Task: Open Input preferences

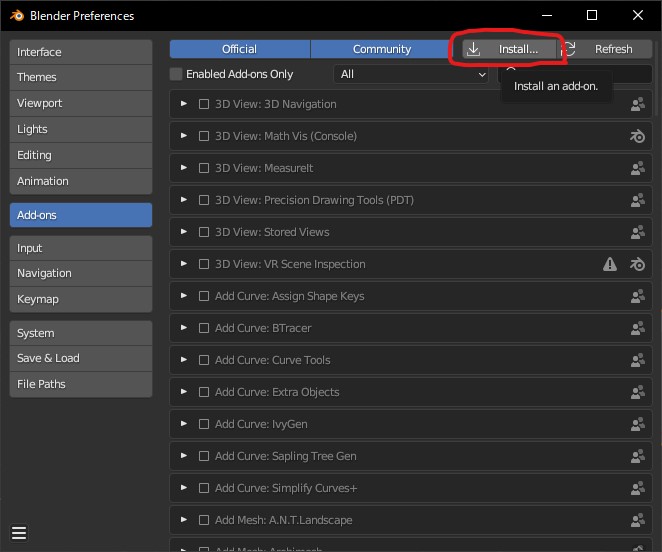Action: click(81, 248)
